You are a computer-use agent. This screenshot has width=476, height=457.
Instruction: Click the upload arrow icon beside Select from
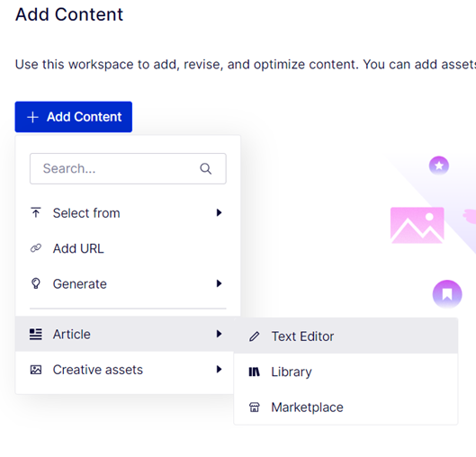coord(36,212)
